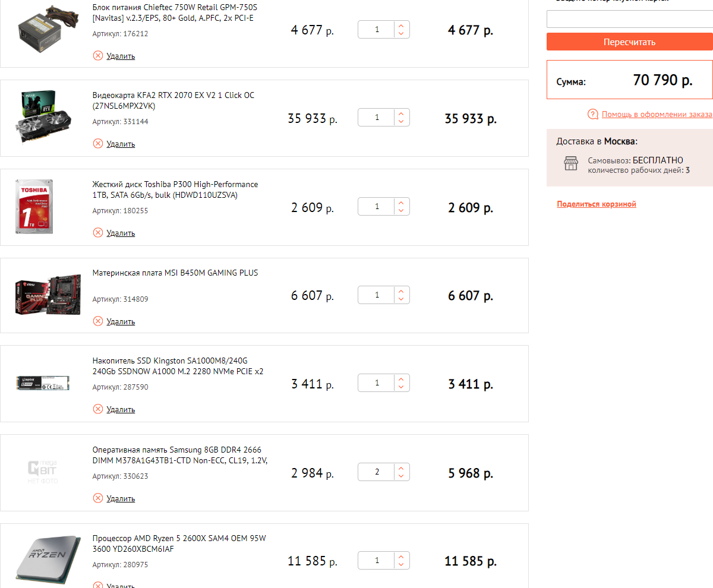Click the Toshiba P300 hard drive thumbnail
The width and height of the screenshot is (713, 588).
coord(34,207)
